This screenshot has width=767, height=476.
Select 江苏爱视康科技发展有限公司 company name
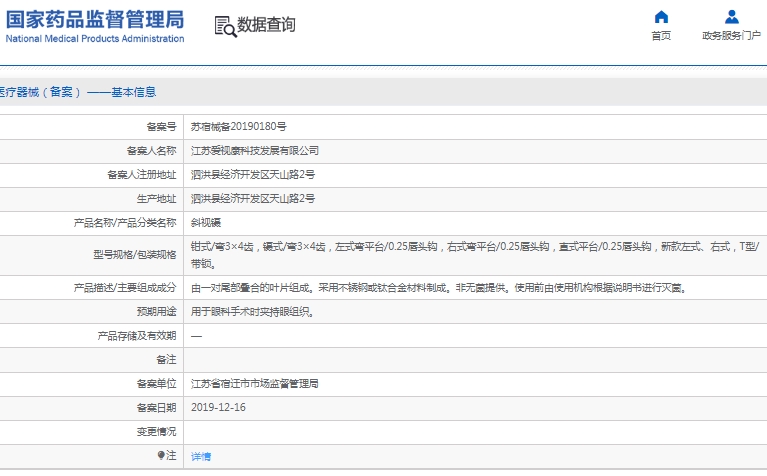point(255,151)
